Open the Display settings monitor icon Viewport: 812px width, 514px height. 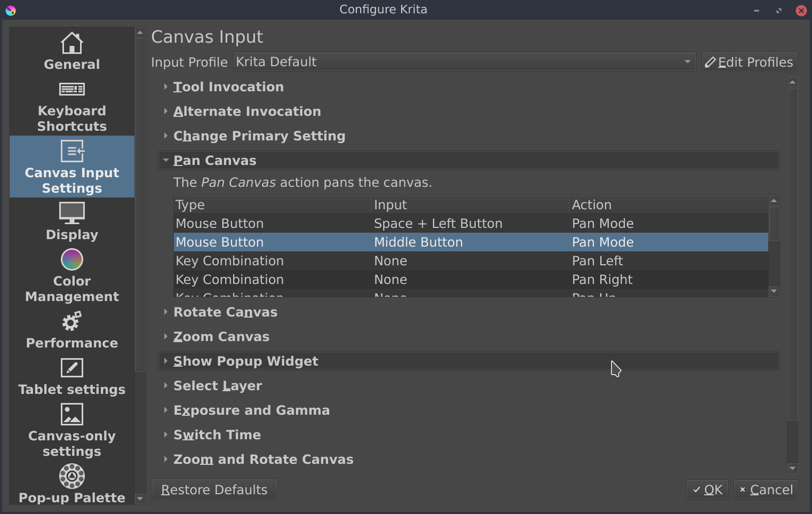coord(72,213)
